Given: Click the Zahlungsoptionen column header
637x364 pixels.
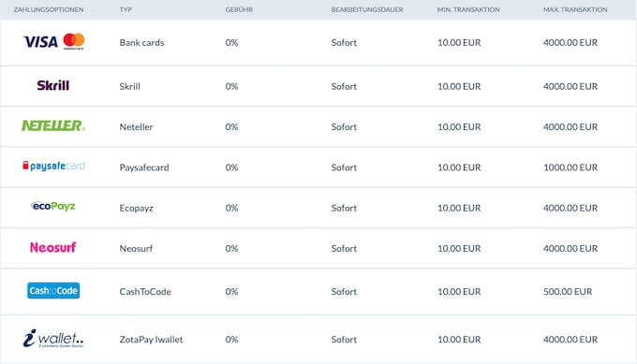Looking at the screenshot, I should click(x=49, y=9).
